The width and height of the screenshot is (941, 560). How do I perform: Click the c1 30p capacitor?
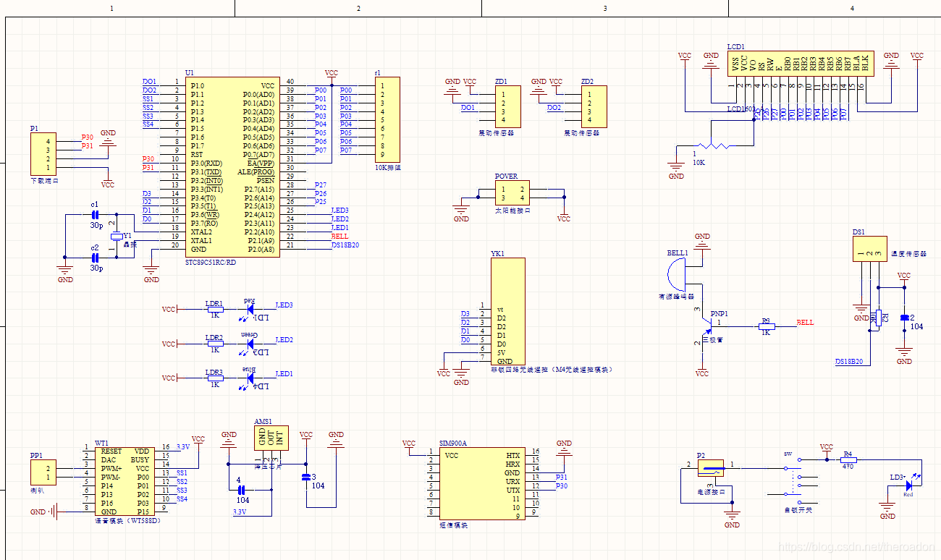95,215
